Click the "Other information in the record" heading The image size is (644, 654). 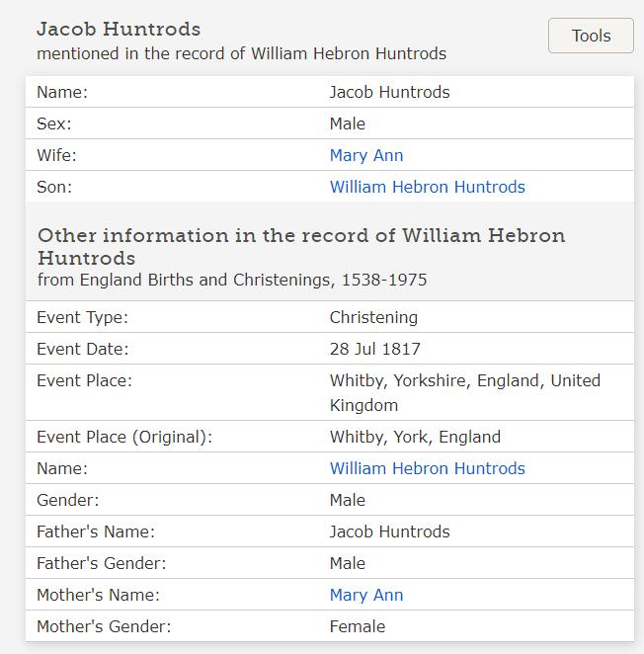301,246
